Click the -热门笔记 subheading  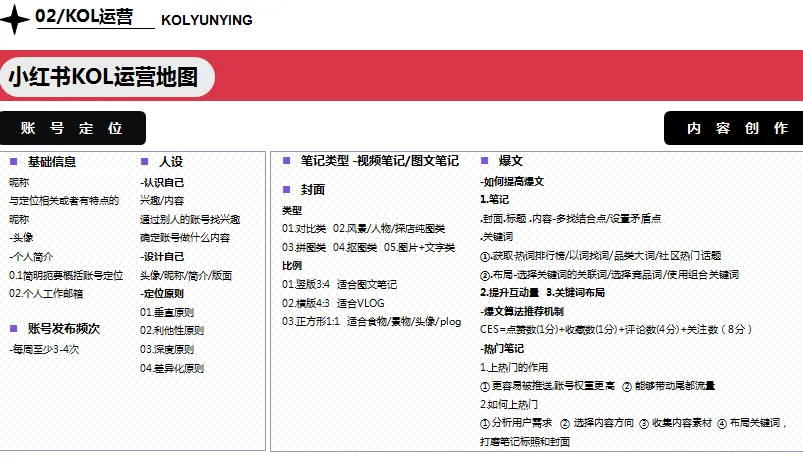coord(502,349)
